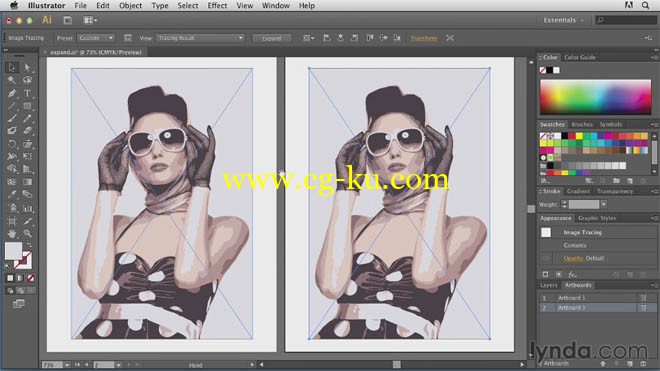
Task: Switch to the Layers tab
Action: [548, 285]
